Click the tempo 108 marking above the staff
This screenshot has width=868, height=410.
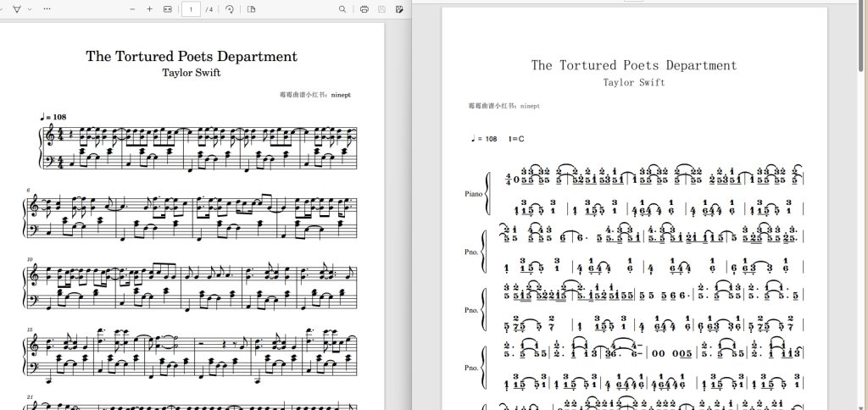(x=53, y=116)
